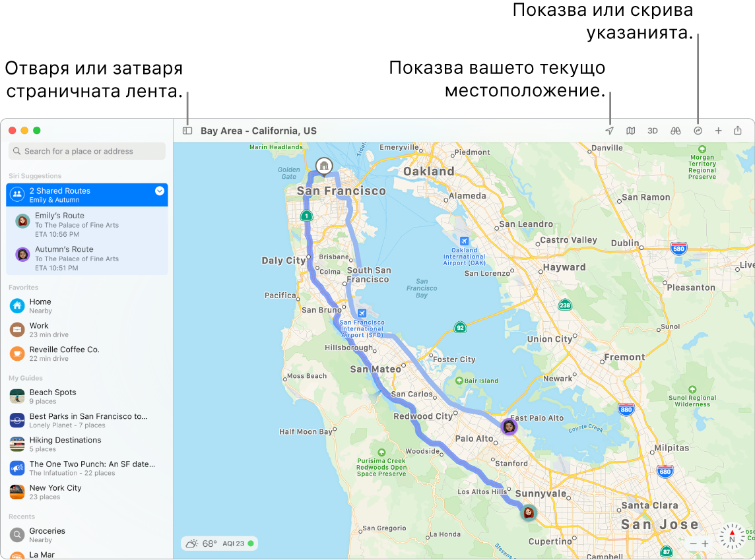Switch the map to 3D view
The height and width of the screenshot is (560, 755).
652,131
